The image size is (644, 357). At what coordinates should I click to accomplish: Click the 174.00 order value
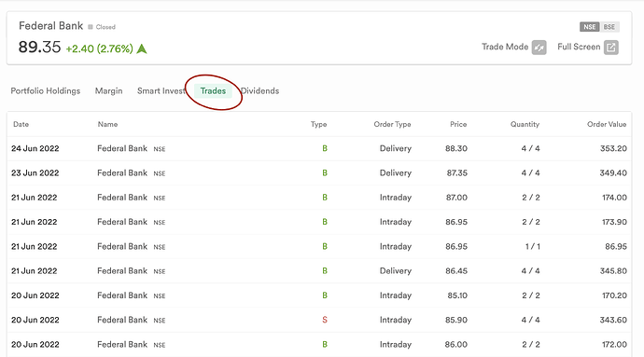[x=614, y=198]
